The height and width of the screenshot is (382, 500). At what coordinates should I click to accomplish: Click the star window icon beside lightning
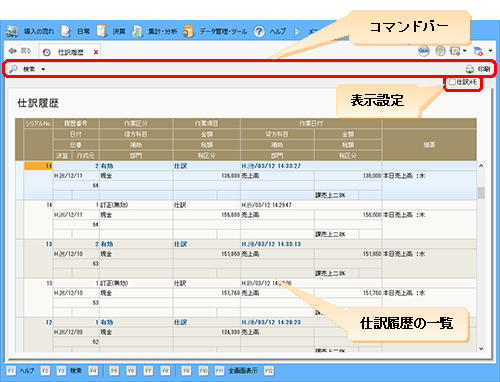coord(455,51)
